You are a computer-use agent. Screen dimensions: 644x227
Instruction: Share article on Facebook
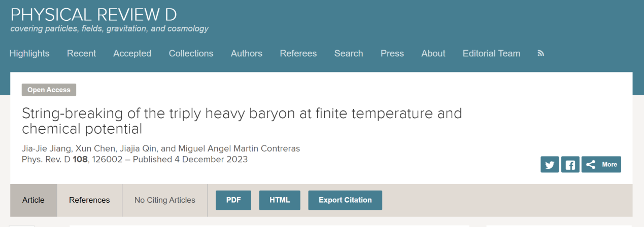[x=570, y=164]
